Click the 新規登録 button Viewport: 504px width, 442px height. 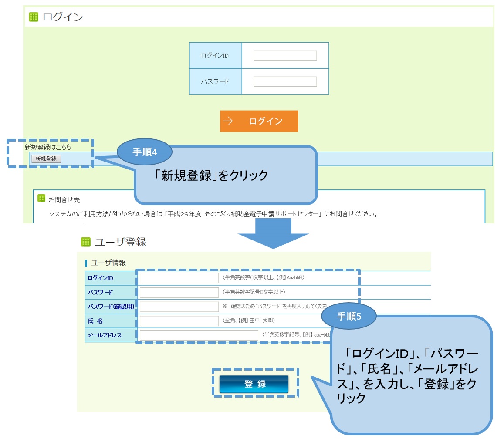[46, 159]
